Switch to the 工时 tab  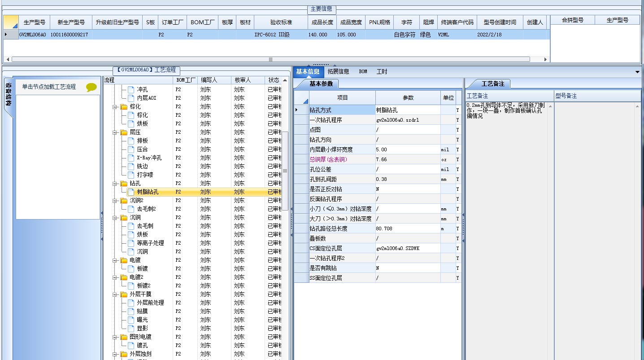point(382,71)
